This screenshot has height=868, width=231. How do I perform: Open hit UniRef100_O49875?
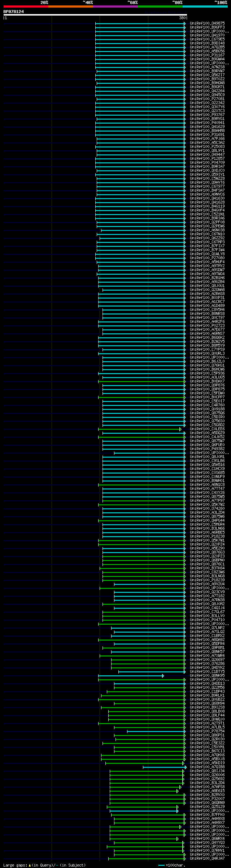click(x=207, y=23)
